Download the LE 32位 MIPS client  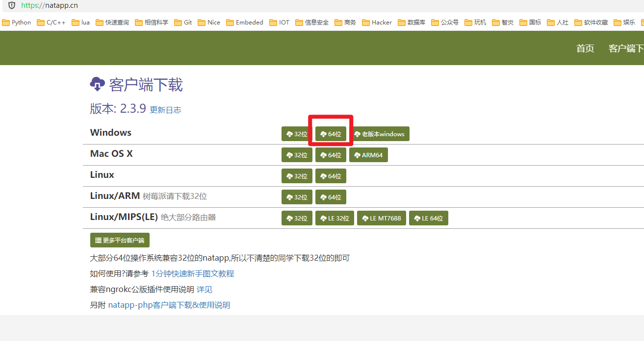click(x=335, y=218)
